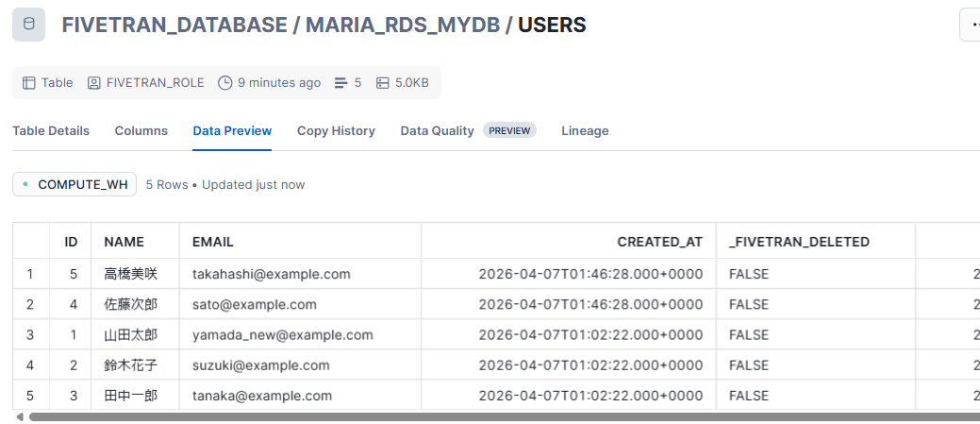Open the more options ellipsis button
Screen dimensions: 980x424
tap(972, 25)
